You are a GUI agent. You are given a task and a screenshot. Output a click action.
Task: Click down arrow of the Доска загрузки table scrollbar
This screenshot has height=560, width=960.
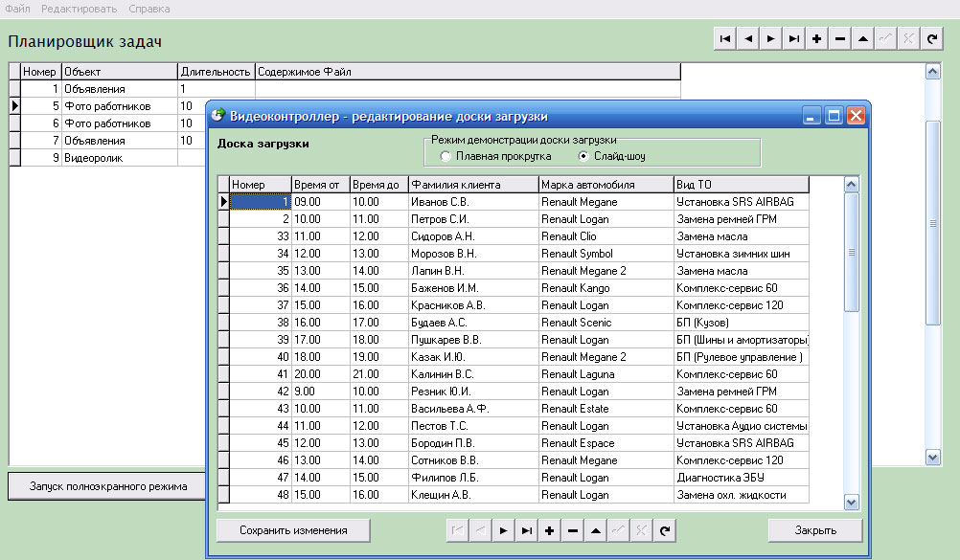(851, 503)
